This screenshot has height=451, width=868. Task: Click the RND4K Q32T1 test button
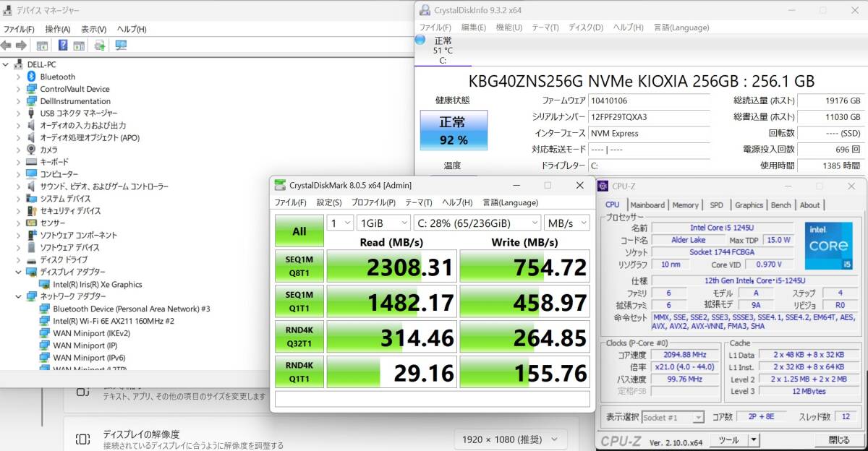point(299,337)
